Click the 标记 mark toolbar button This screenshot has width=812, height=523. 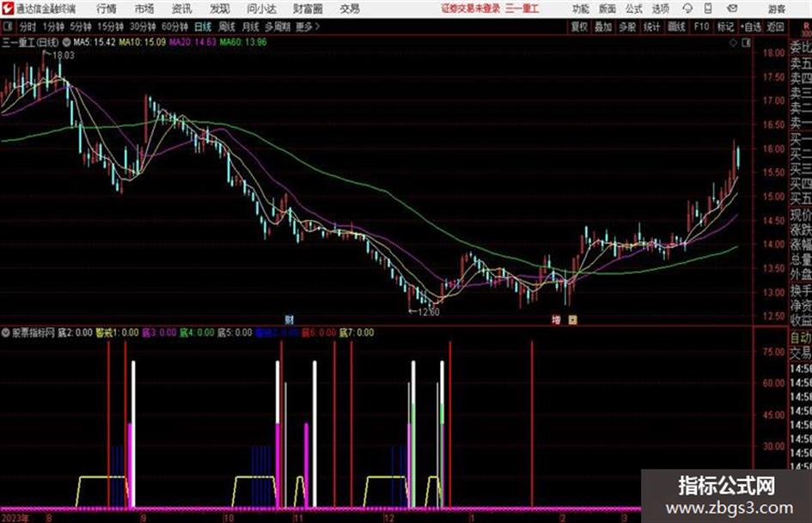pos(725,27)
